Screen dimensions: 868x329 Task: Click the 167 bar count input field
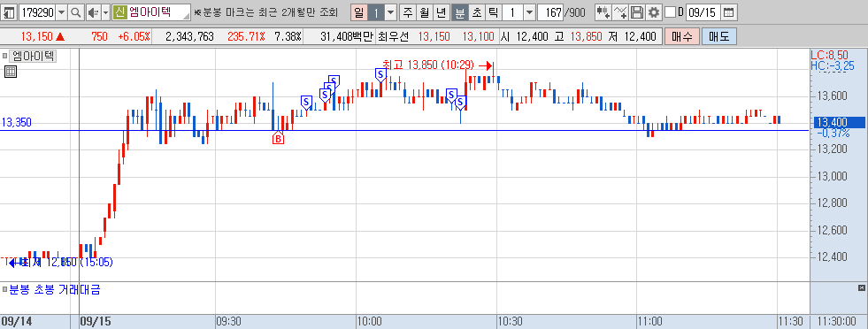click(551, 12)
